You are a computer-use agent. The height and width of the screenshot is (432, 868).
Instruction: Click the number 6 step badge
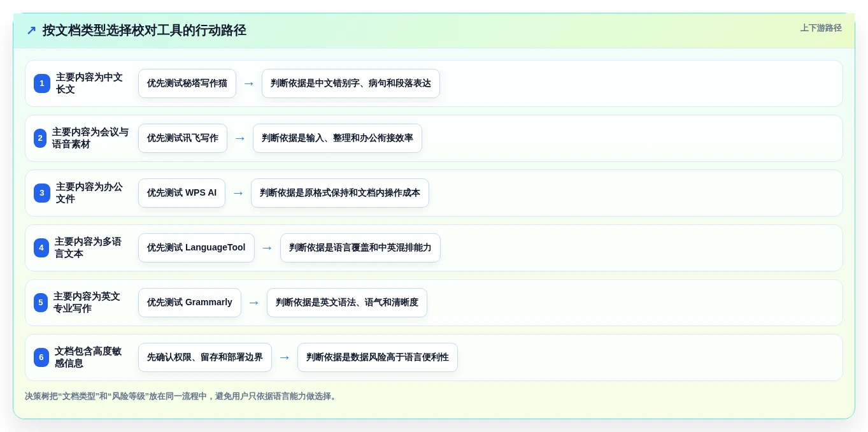(41, 357)
